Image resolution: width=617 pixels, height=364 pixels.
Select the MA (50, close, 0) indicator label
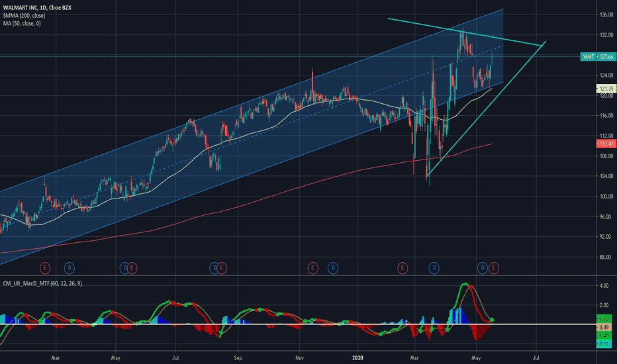22,23
